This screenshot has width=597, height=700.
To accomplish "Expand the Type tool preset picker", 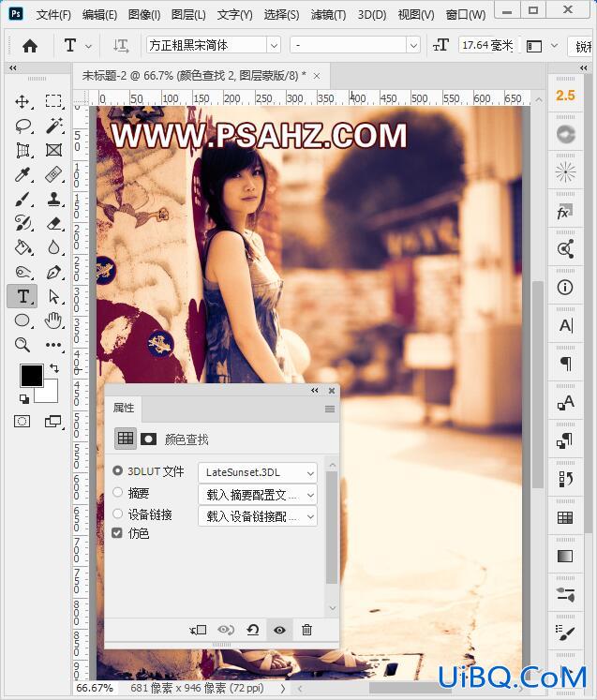I will (88, 46).
